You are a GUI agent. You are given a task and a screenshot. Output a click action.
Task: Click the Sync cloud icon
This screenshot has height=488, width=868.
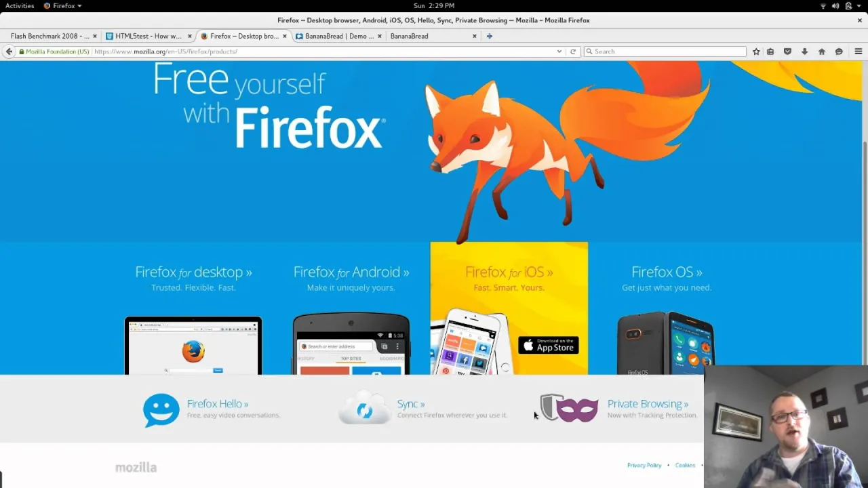point(365,408)
